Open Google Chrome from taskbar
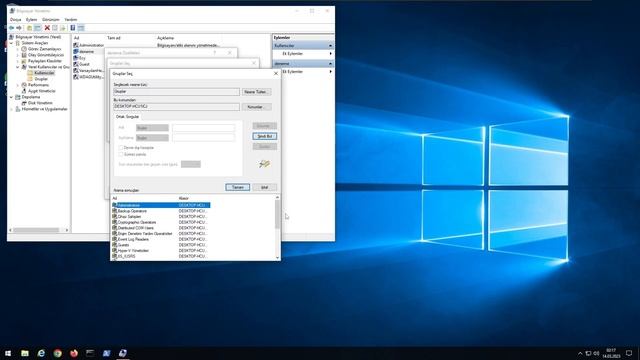The image size is (640, 360). [x=58, y=353]
